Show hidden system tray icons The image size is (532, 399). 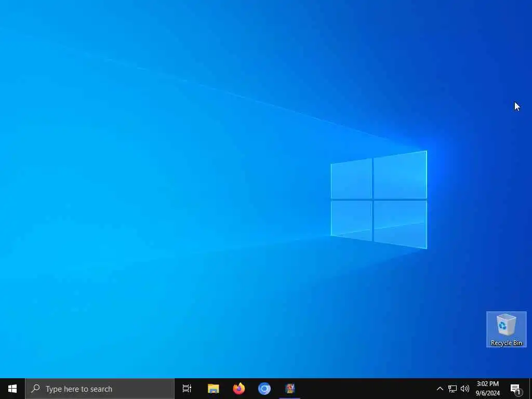click(440, 389)
